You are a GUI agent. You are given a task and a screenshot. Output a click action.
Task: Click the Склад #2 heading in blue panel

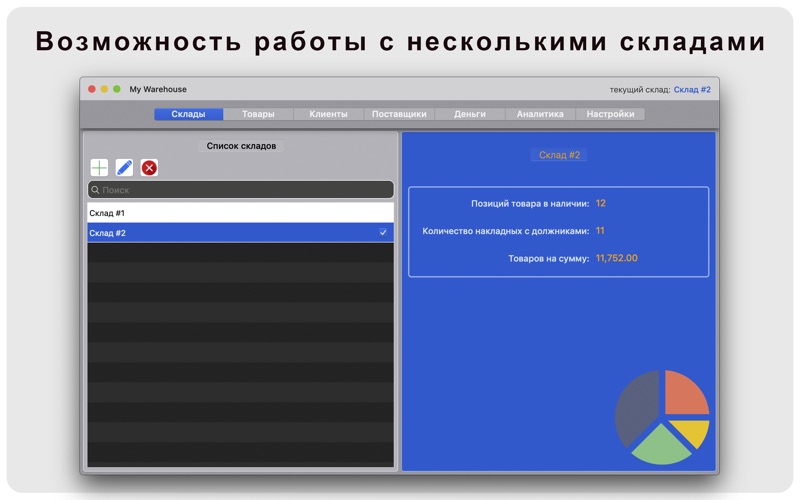(x=559, y=155)
